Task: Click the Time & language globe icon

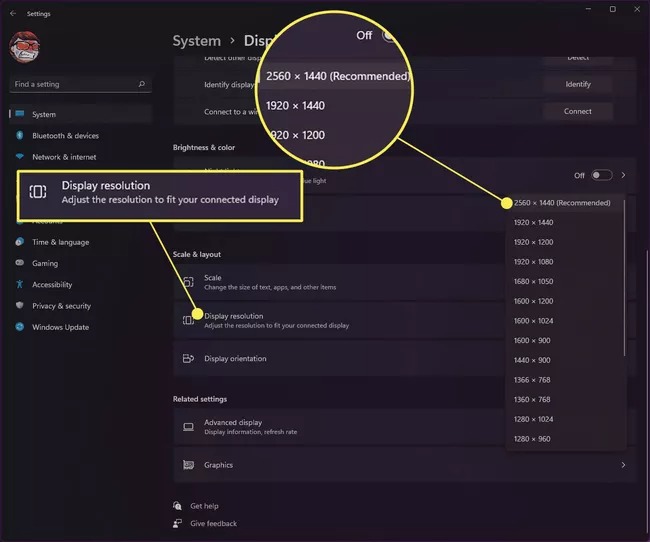Action: [x=19, y=242]
